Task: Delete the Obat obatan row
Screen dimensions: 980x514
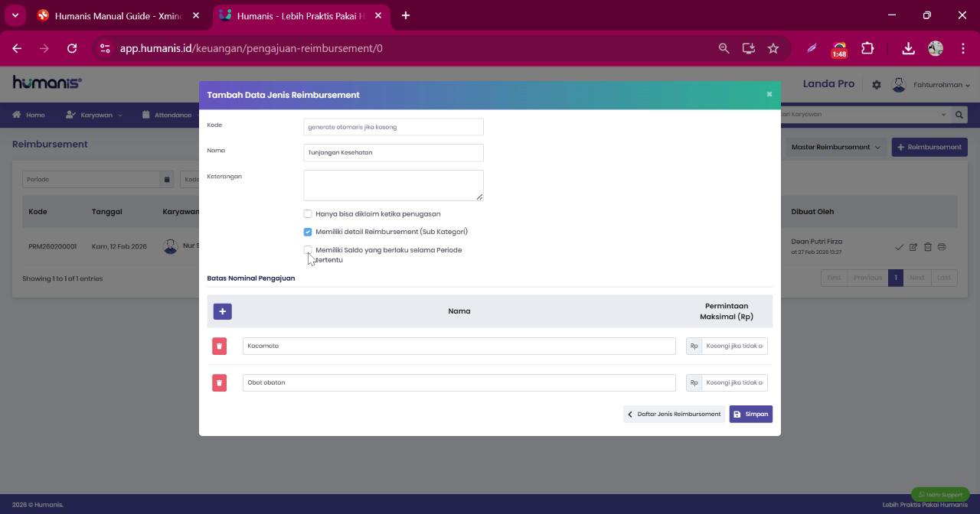Action: (x=219, y=382)
